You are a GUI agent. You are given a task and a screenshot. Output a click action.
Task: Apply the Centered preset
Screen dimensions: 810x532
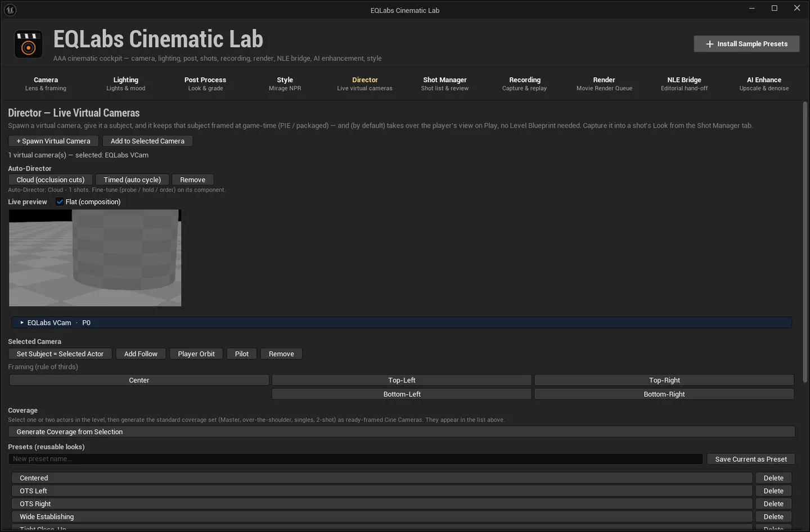click(382, 478)
